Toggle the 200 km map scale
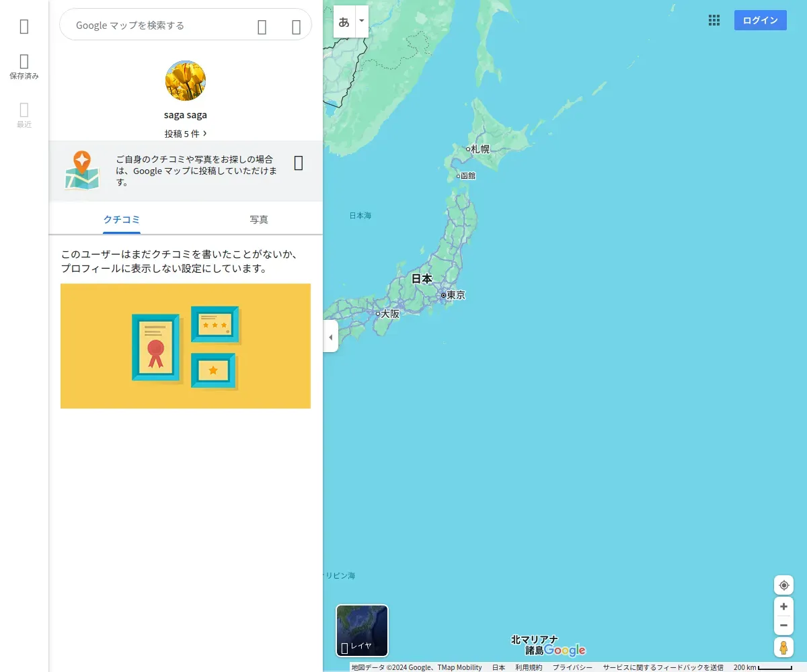Image resolution: width=807 pixels, height=672 pixels. (x=763, y=667)
